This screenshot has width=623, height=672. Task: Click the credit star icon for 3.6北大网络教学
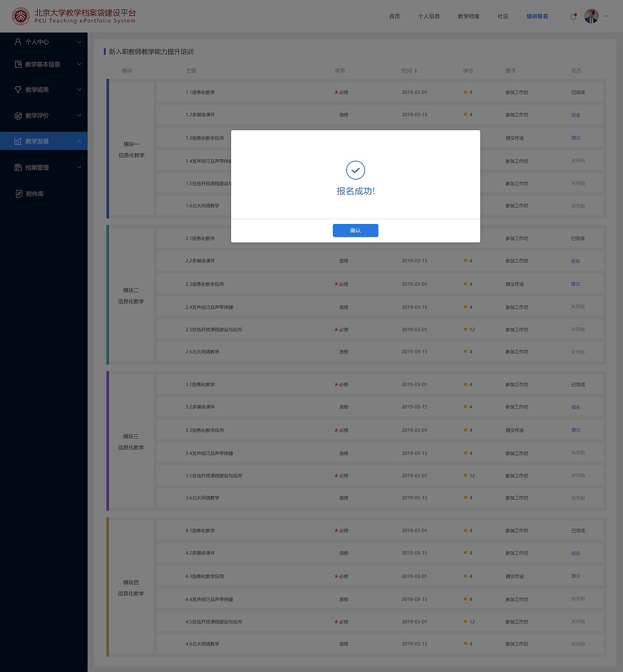(x=465, y=497)
